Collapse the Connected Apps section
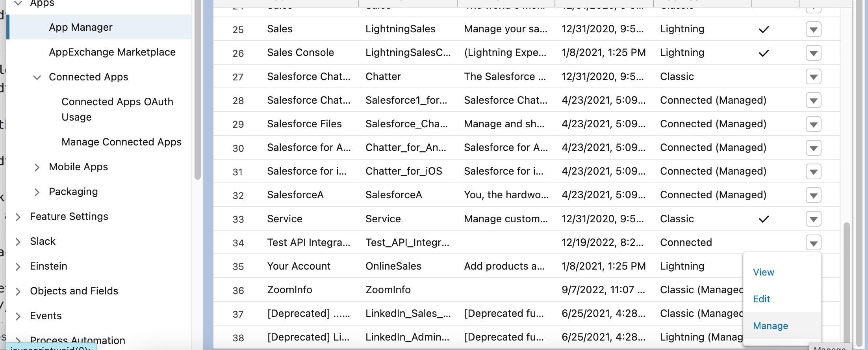Viewport: 868px width, 350px height. 37,77
